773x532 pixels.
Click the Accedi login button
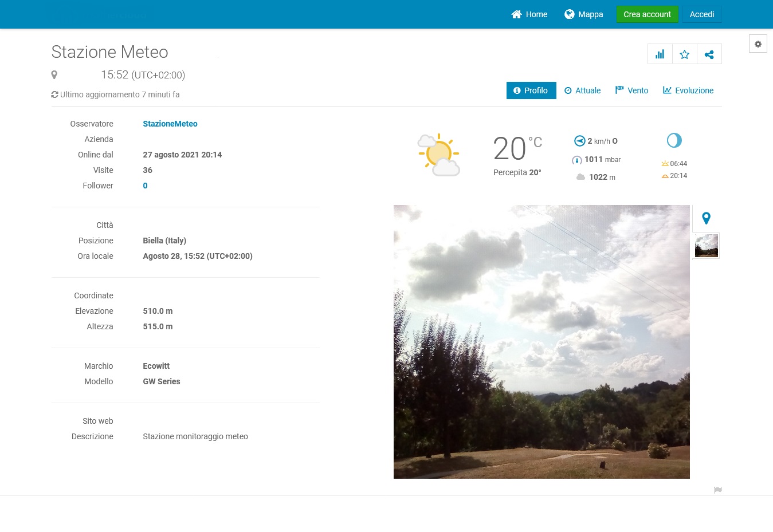(x=702, y=14)
